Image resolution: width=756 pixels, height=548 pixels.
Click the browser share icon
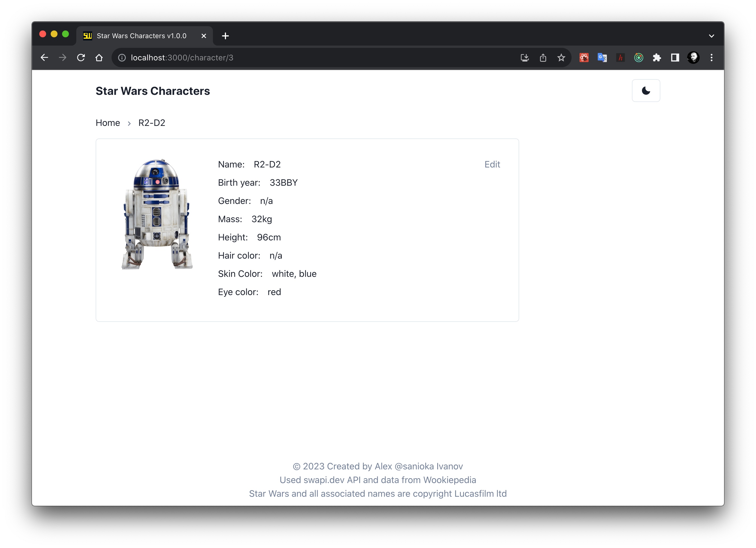[543, 58]
